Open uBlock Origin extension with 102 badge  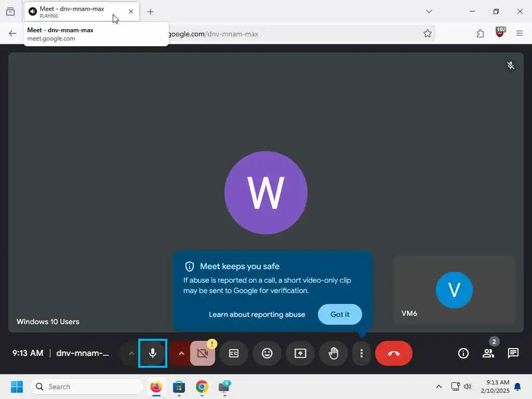coord(500,33)
